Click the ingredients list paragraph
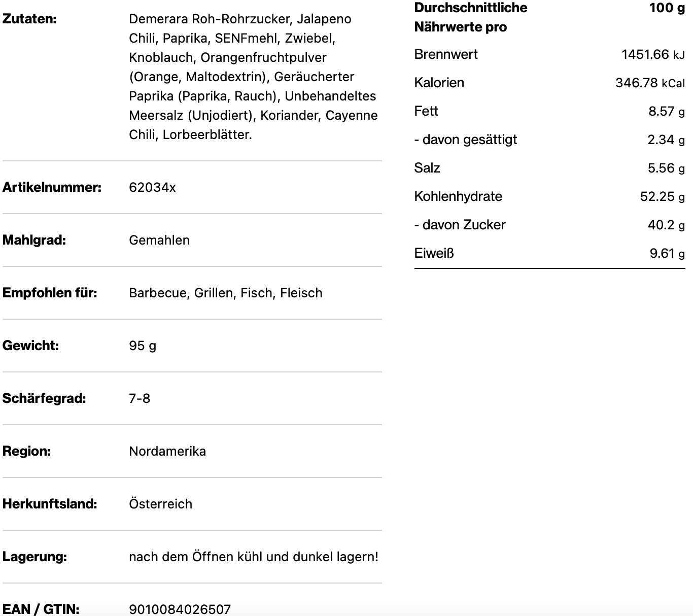Screen dimensions: 693x616 pyautogui.click(x=253, y=77)
